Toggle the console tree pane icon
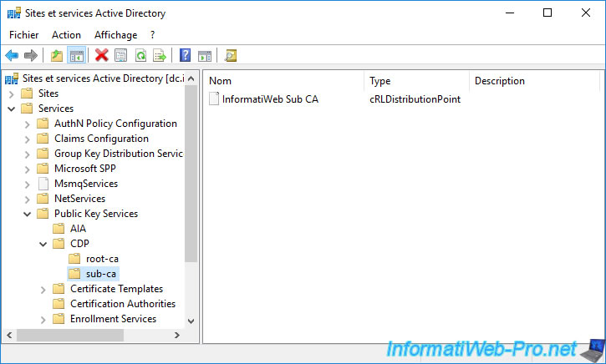The width and height of the screenshot is (606, 364). point(76,56)
